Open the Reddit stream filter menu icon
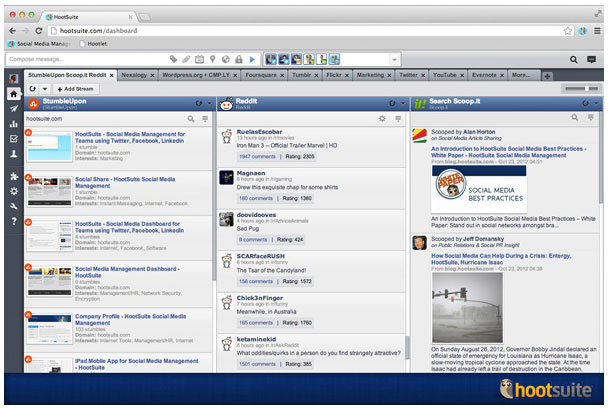 point(398,119)
